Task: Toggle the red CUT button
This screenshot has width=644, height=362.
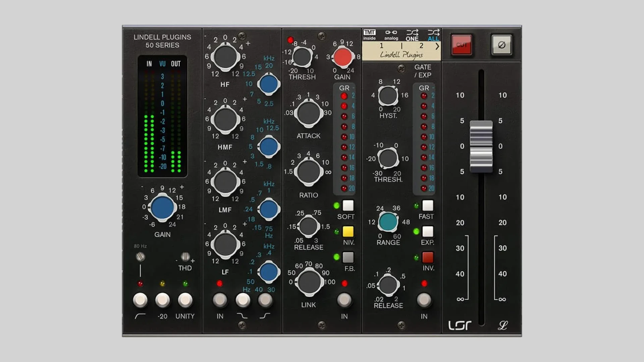Action: coord(462,45)
